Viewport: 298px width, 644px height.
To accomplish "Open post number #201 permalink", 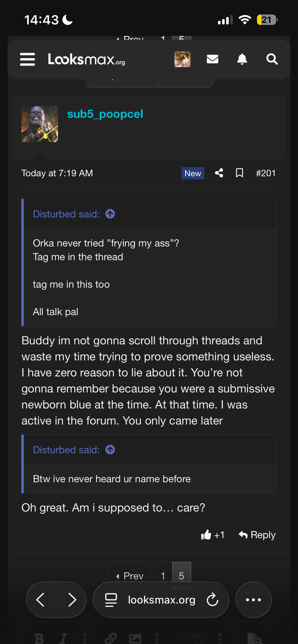I will tap(266, 173).
